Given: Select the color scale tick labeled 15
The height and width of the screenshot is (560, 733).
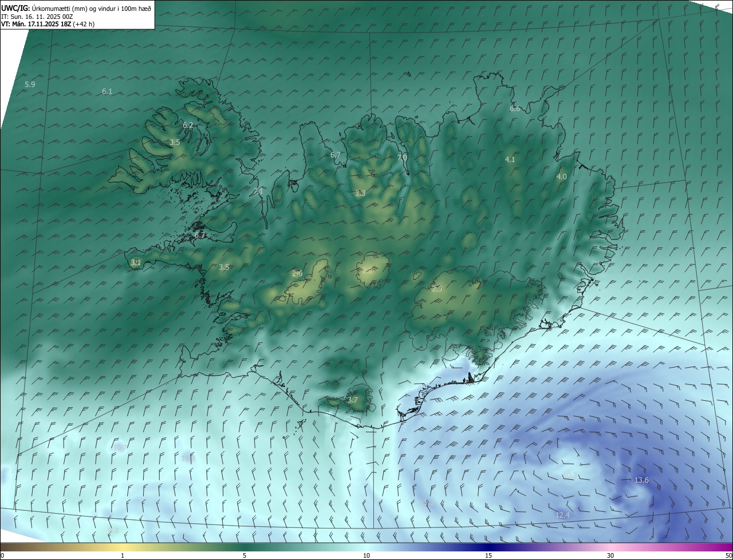Looking at the screenshot, I should [x=488, y=555].
